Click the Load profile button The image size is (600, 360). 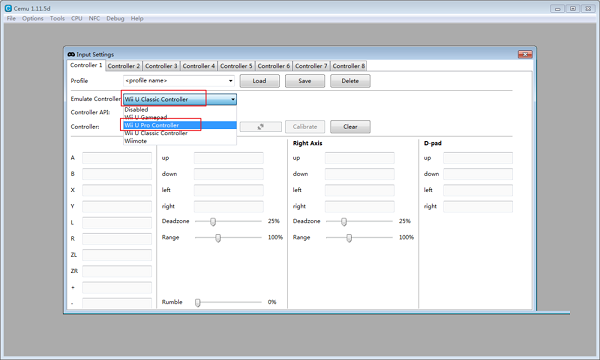[x=259, y=81]
